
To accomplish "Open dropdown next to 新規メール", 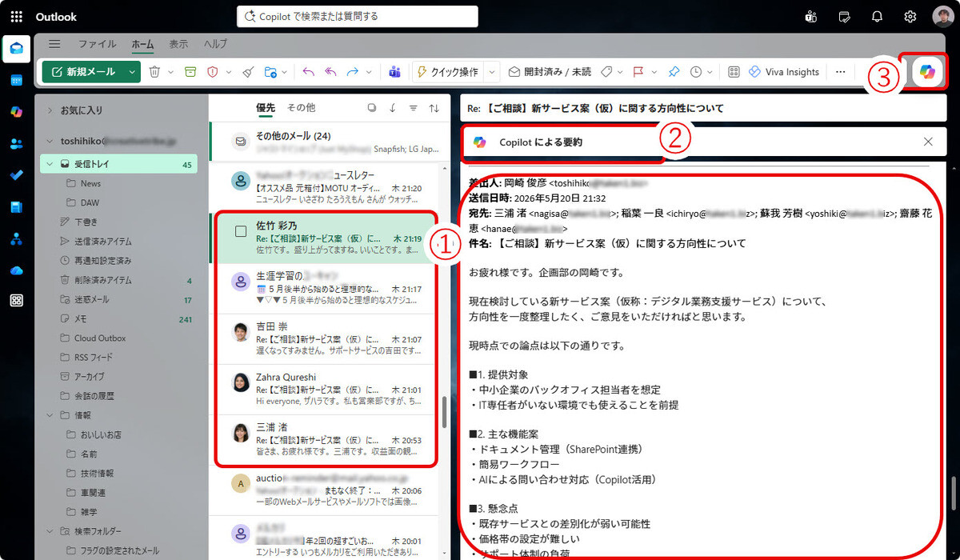I will [132, 72].
